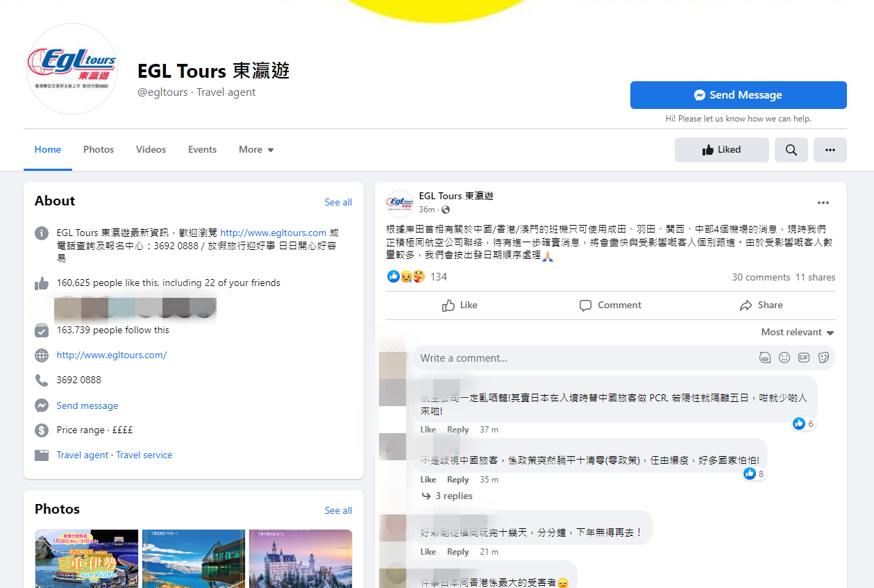Open the Most relevant comment sorting dropdown
This screenshot has height=588, width=874.
click(797, 333)
